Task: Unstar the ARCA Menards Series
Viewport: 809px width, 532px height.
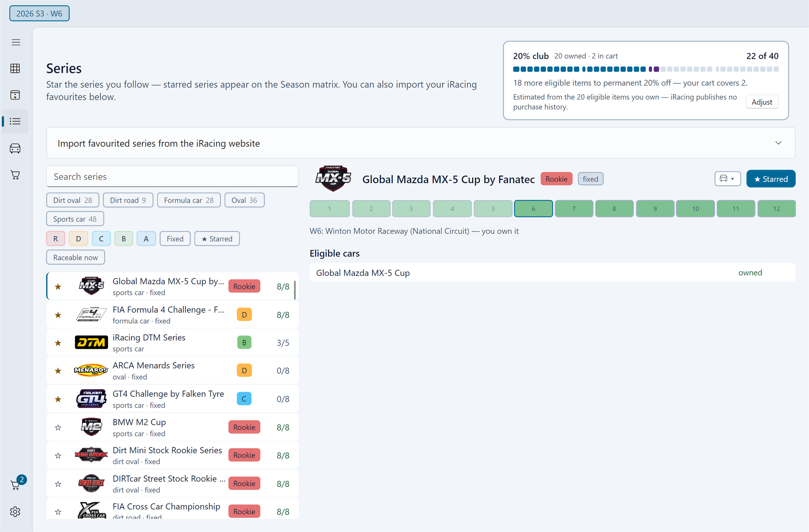Action: [58, 370]
